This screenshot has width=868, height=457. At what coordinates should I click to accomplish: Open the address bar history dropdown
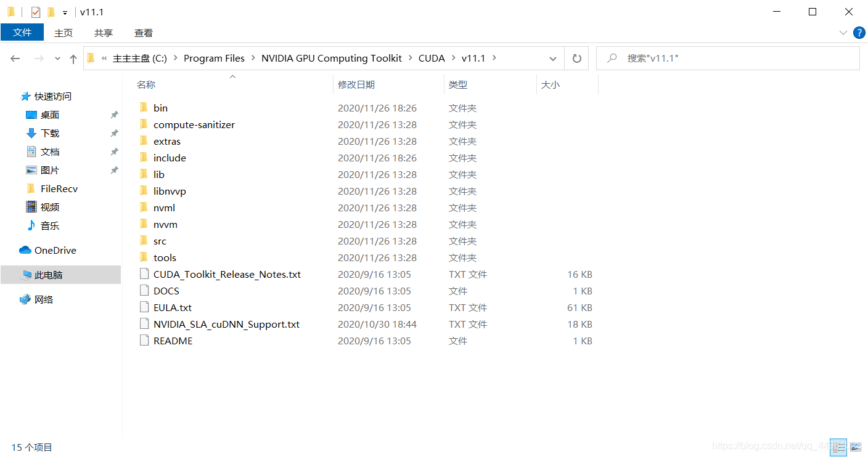pos(552,59)
